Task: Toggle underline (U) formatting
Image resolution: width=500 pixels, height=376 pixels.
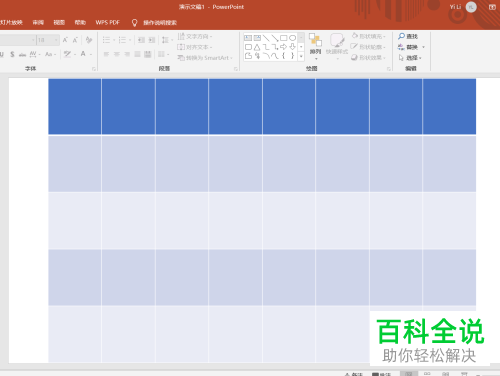Action: pyautogui.click(x=2, y=54)
